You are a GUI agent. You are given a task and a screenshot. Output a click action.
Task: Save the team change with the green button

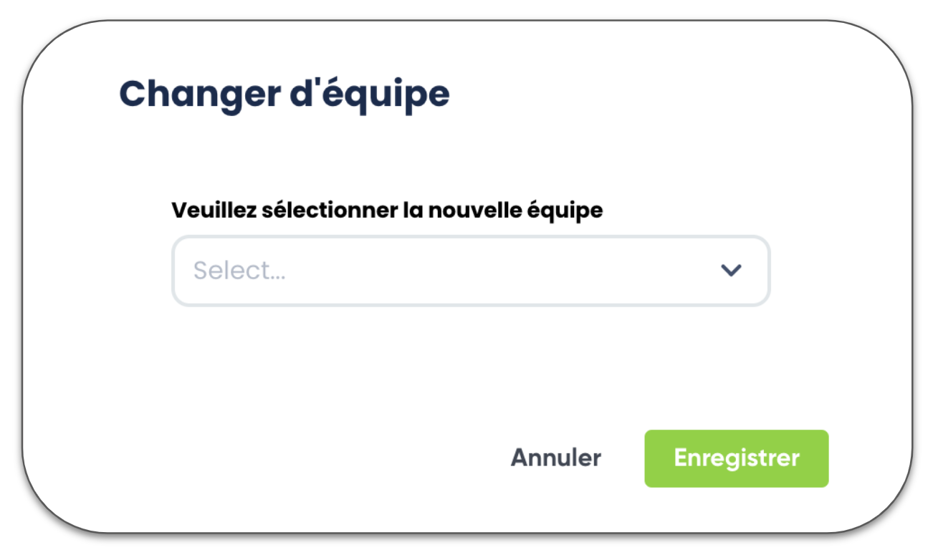(x=736, y=458)
